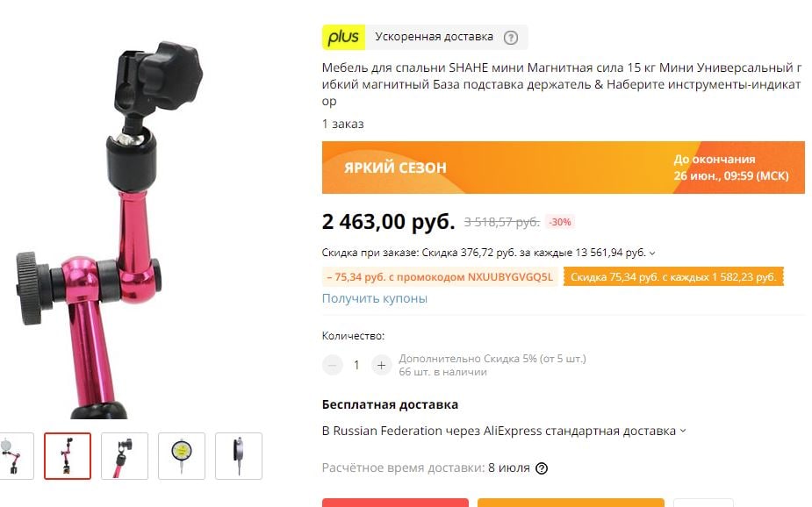Select the first partially visible product thumbnail

(17, 456)
